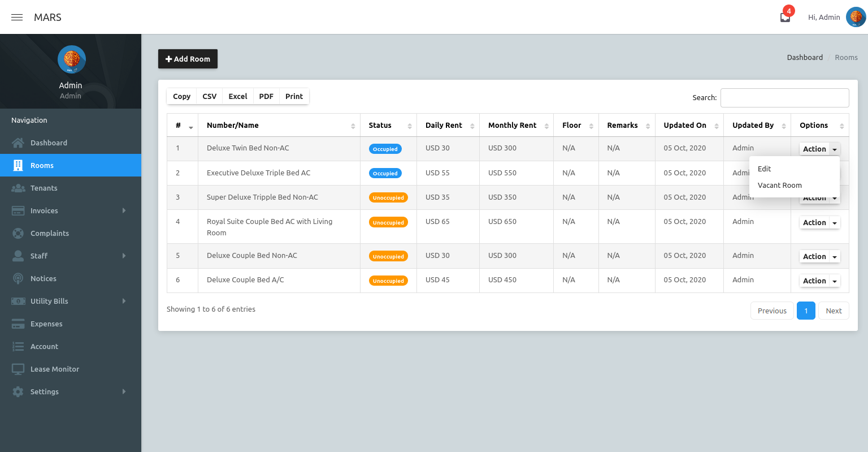868x452 pixels.
Task: Expand the Invoices submenu chevron
Action: pyautogui.click(x=124, y=210)
